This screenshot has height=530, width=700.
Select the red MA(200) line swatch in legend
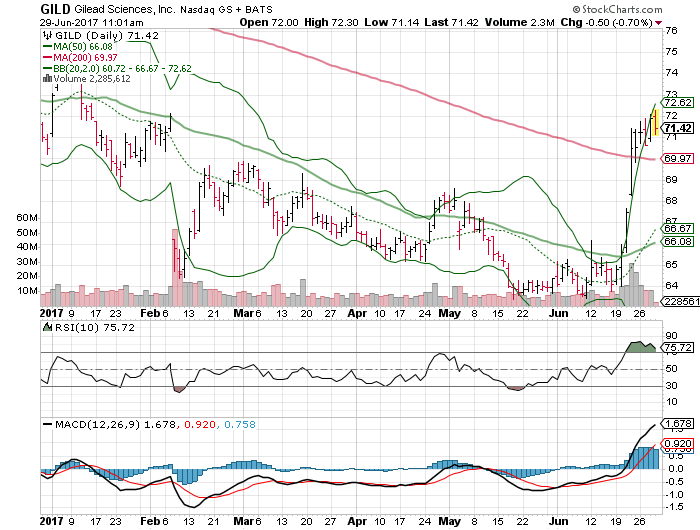[47, 58]
